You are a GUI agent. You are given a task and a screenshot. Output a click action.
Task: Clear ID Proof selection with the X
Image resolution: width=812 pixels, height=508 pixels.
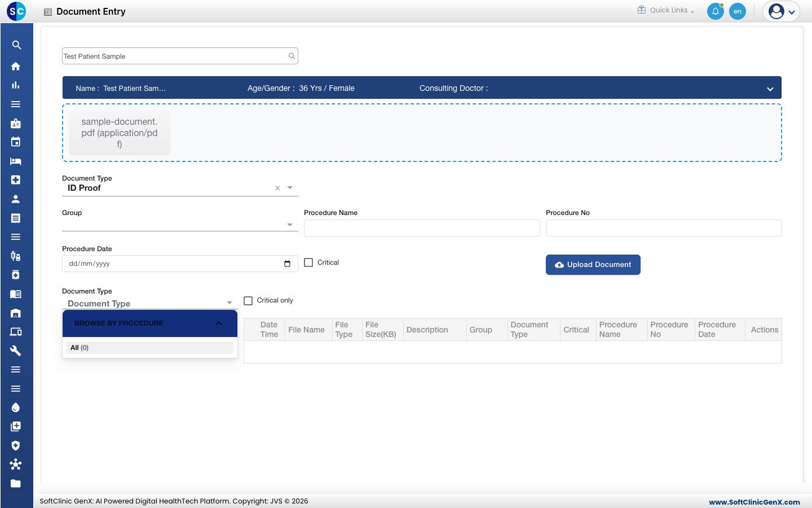[x=277, y=188]
